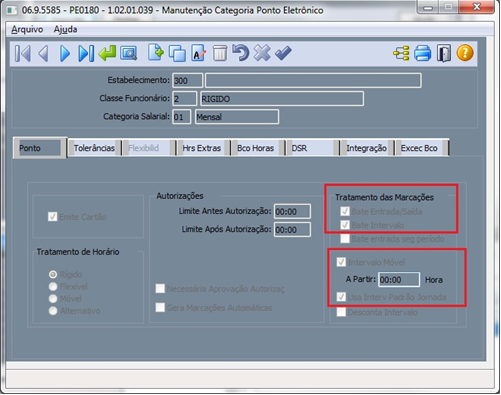The image size is (501, 395).
Task: Copy the current record icon
Action: tap(177, 53)
